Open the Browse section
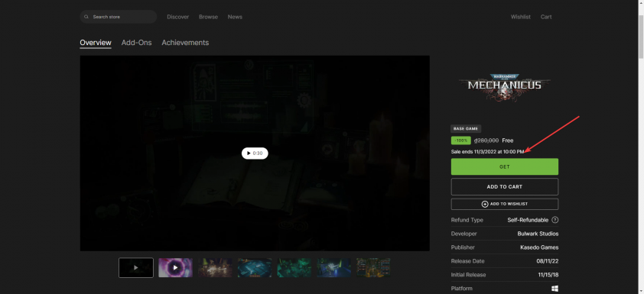The width and height of the screenshot is (644, 294). pyautogui.click(x=208, y=17)
